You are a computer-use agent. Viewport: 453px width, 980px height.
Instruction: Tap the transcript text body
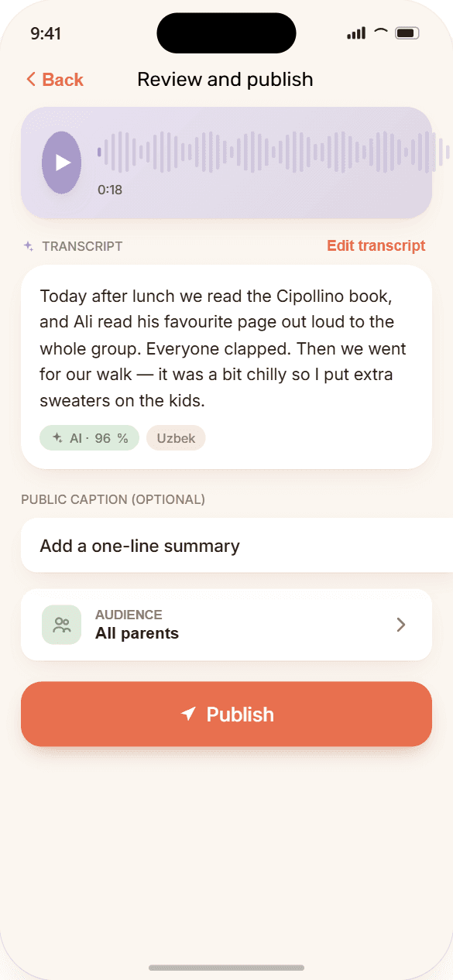[225, 348]
